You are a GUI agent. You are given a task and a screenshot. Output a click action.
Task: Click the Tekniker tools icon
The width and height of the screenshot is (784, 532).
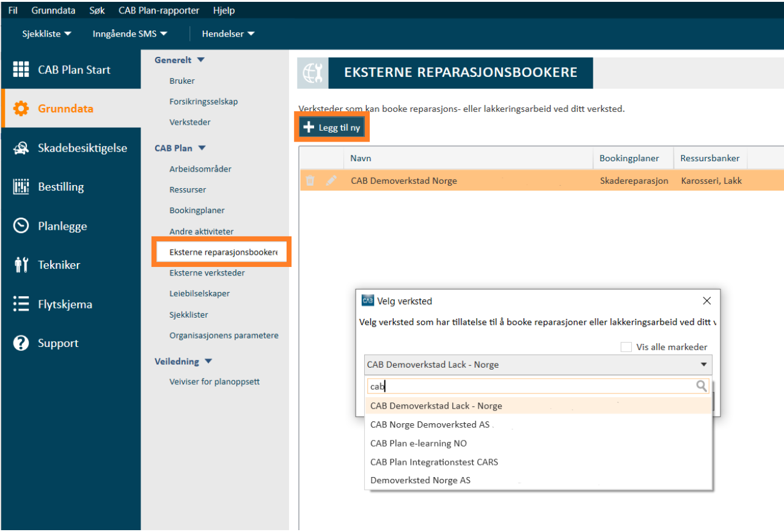pyautogui.click(x=21, y=265)
